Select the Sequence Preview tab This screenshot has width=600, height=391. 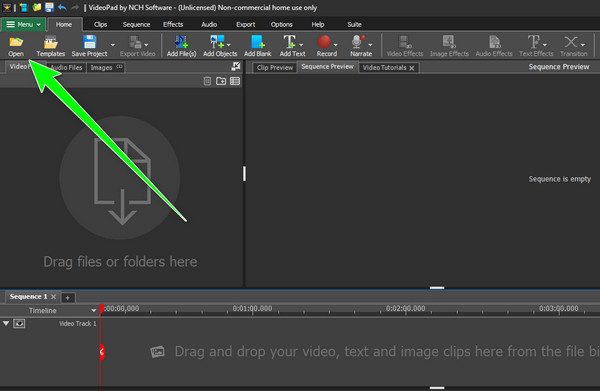[x=327, y=67]
